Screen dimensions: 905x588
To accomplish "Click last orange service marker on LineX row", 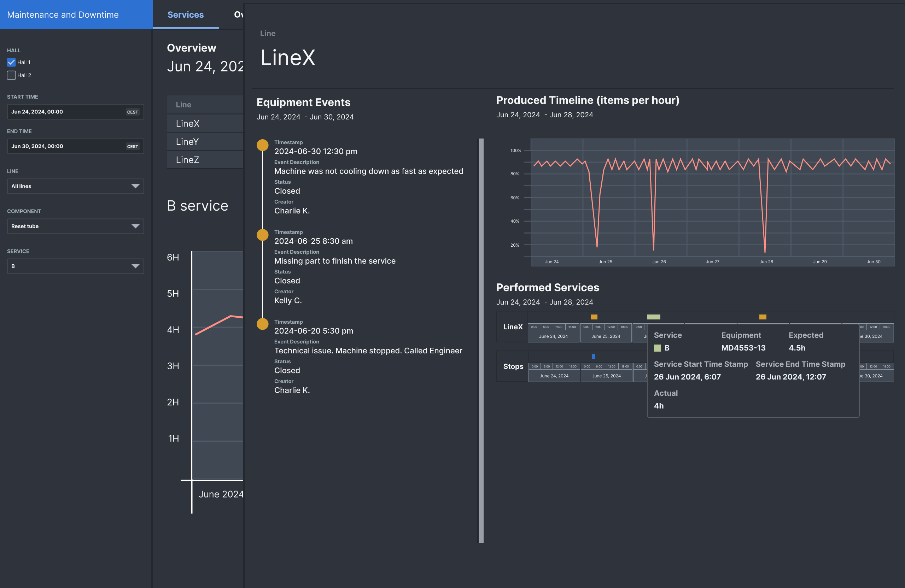I will pyautogui.click(x=763, y=317).
